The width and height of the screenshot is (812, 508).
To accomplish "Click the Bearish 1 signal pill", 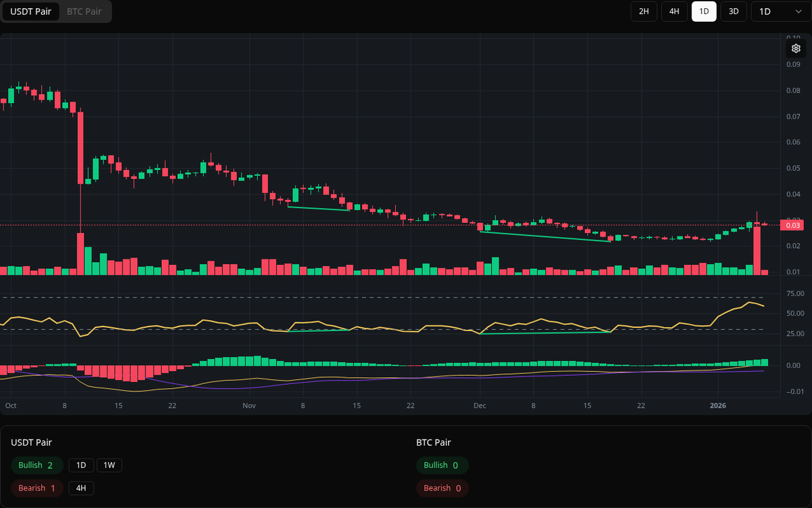I will (37, 488).
